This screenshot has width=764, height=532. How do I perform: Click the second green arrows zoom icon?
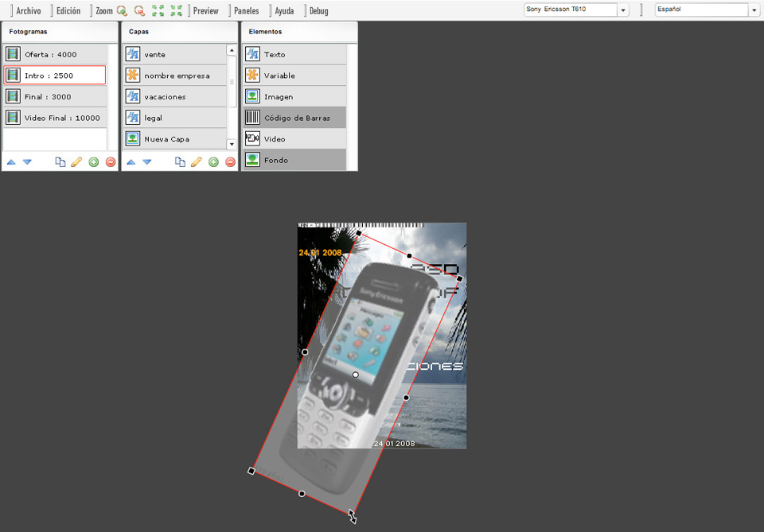[x=177, y=10]
